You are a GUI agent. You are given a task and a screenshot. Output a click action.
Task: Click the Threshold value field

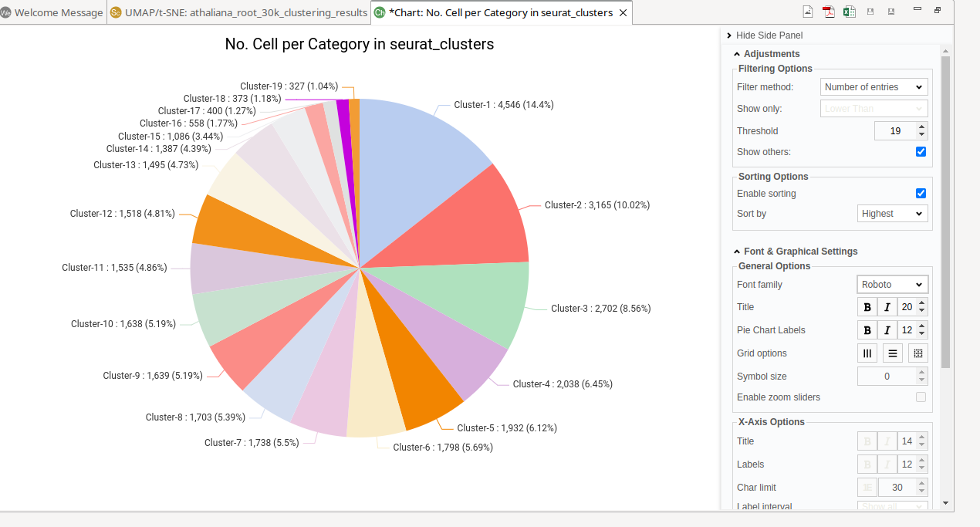click(894, 131)
